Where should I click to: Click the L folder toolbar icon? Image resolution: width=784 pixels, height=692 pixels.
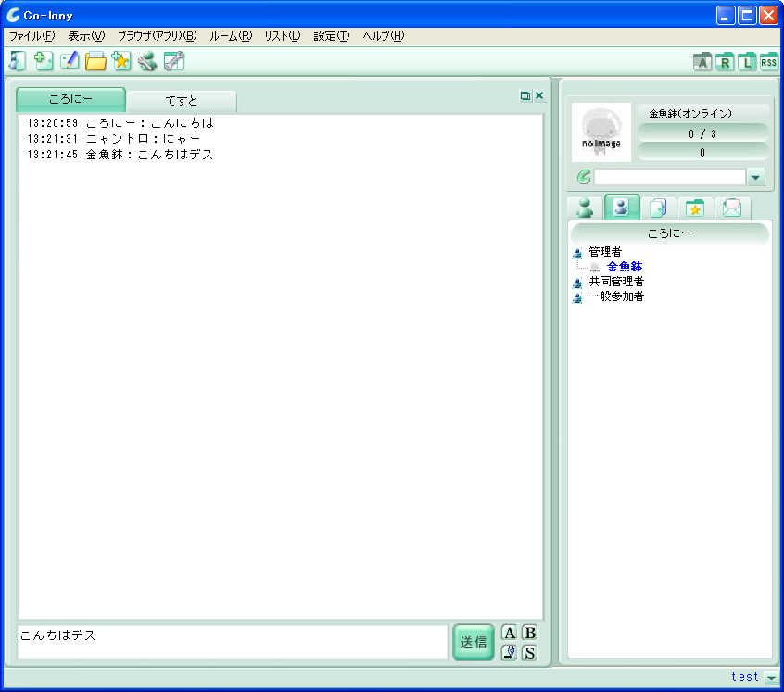coord(747,62)
